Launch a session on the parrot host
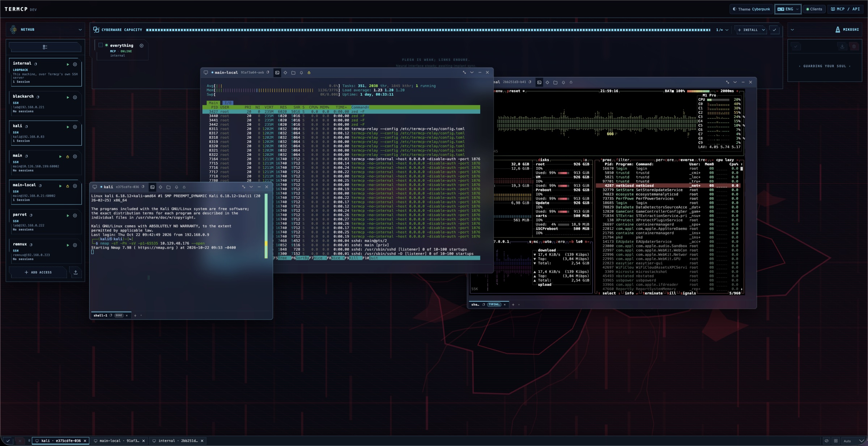Viewport: 868px width, 446px height. pyautogui.click(x=68, y=216)
